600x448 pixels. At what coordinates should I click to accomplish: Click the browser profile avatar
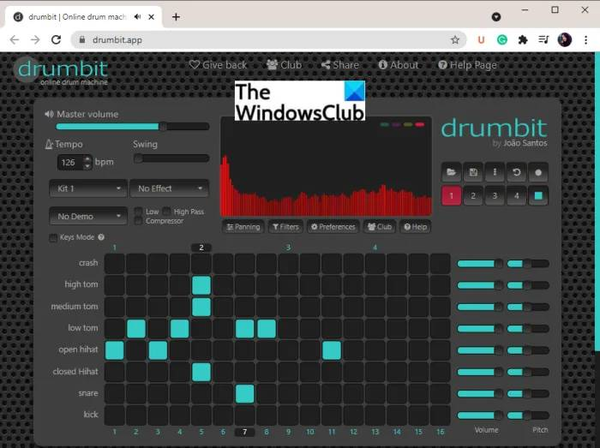[x=565, y=40]
